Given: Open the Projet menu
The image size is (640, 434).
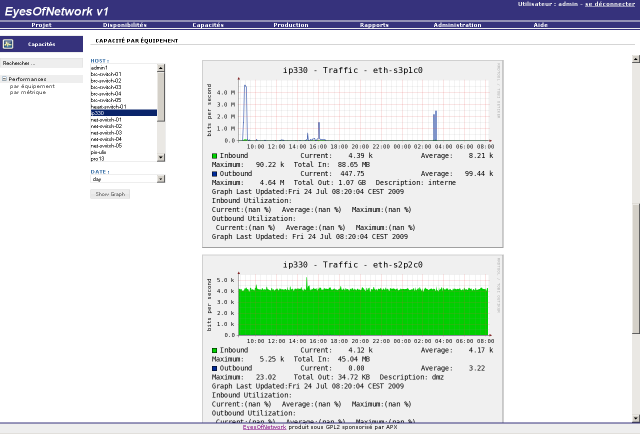Looking at the screenshot, I should point(41,25).
